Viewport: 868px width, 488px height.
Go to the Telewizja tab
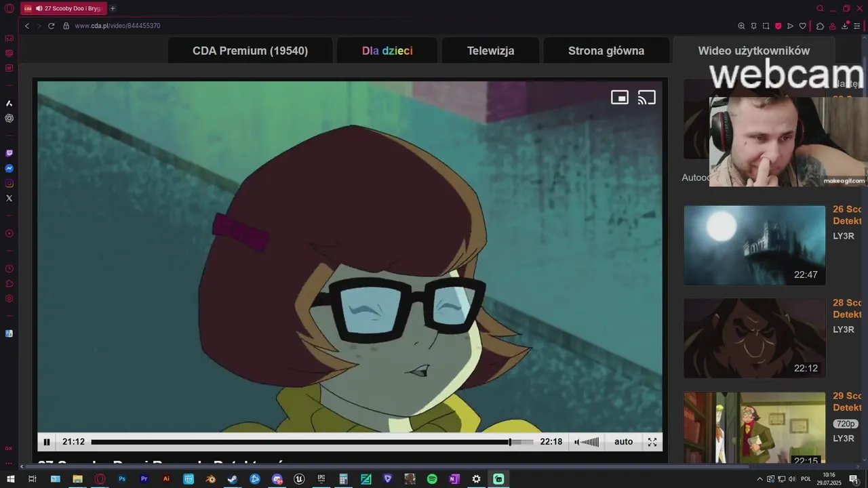coord(491,51)
